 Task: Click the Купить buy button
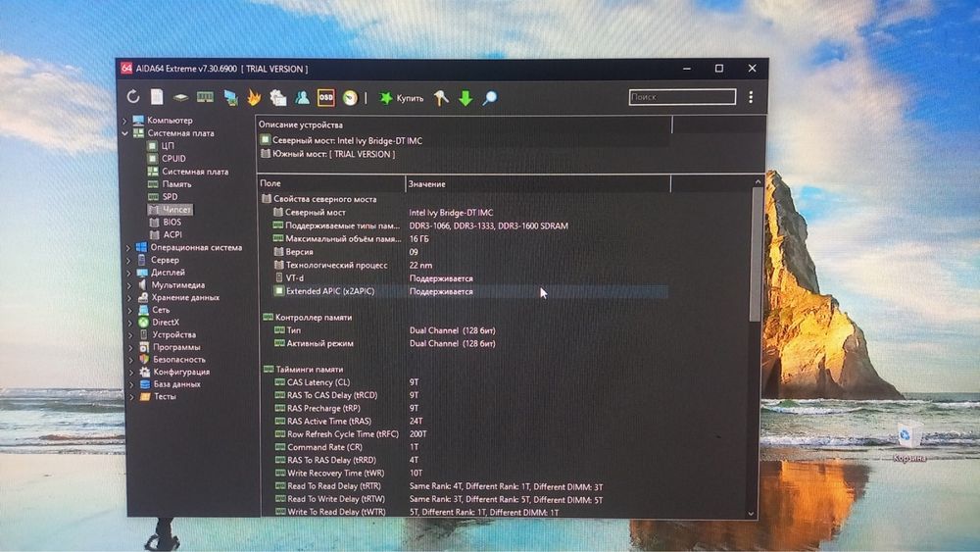[402, 98]
